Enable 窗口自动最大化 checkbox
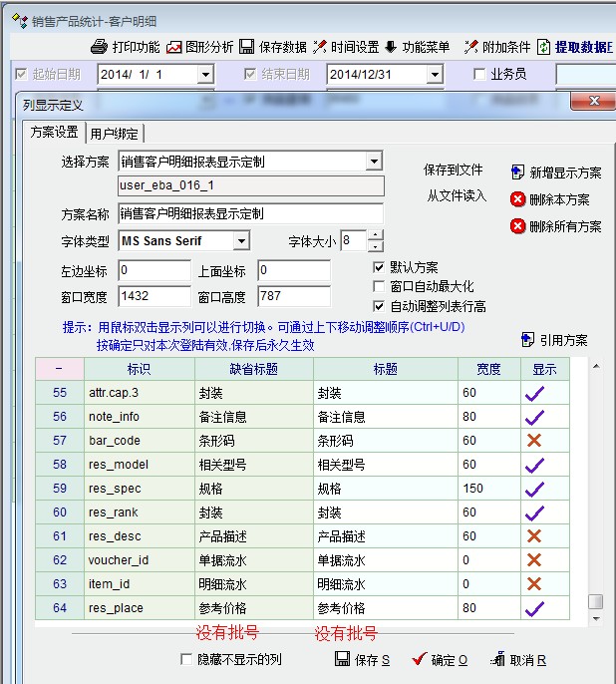 [x=379, y=287]
